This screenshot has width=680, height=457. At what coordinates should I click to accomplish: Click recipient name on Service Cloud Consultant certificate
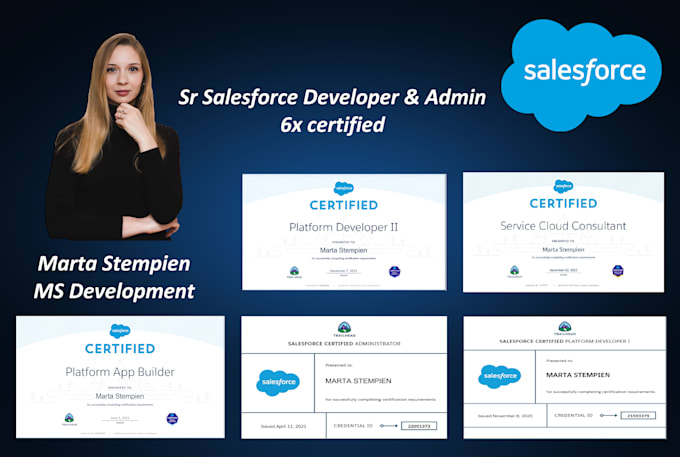pos(563,249)
